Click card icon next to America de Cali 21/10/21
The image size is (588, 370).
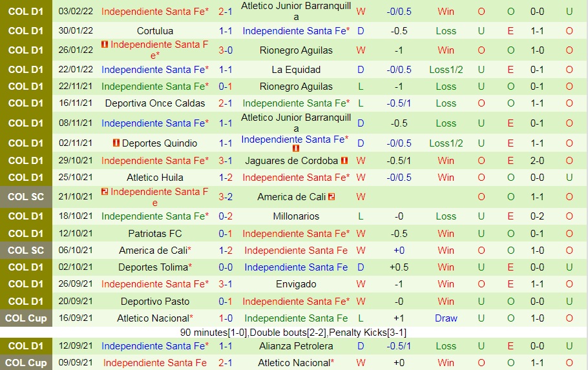331,197
